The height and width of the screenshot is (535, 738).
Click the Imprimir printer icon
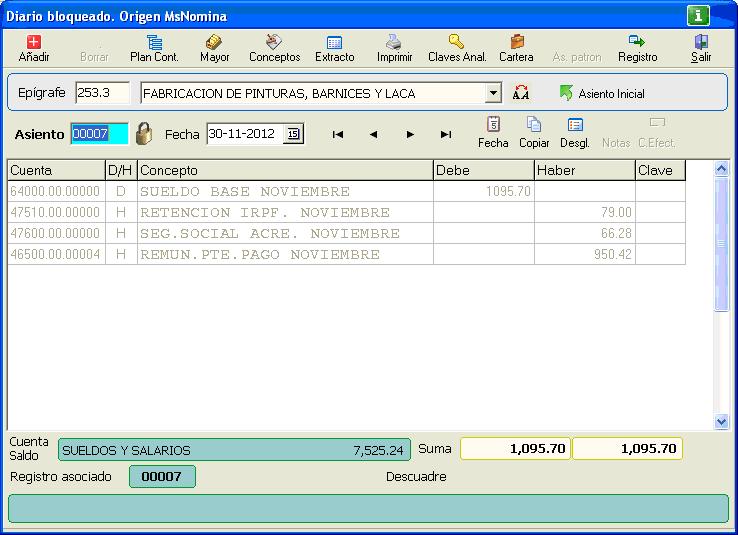point(394,42)
